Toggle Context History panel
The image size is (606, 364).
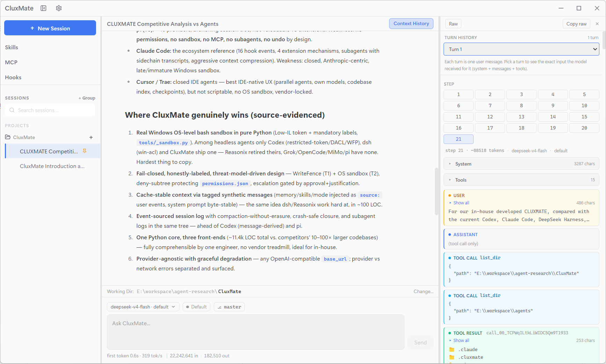pyautogui.click(x=411, y=23)
